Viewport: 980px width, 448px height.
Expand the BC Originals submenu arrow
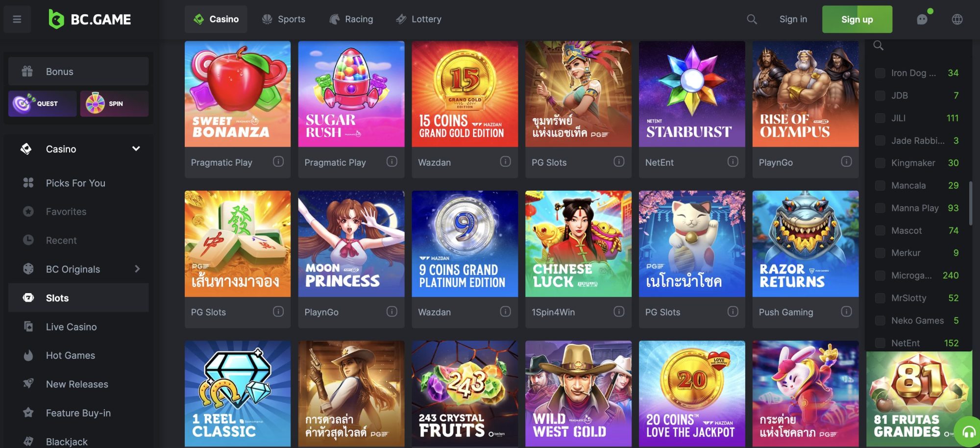click(137, 269)
